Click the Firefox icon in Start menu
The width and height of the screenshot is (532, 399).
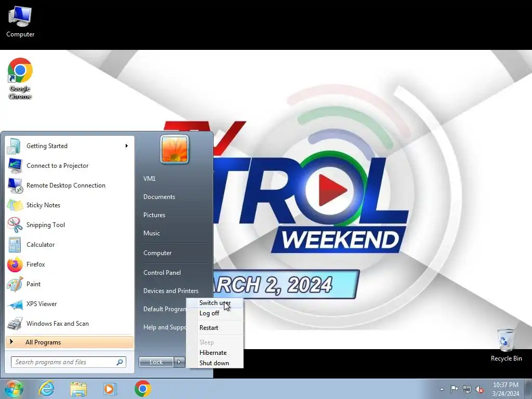[15, 264]
